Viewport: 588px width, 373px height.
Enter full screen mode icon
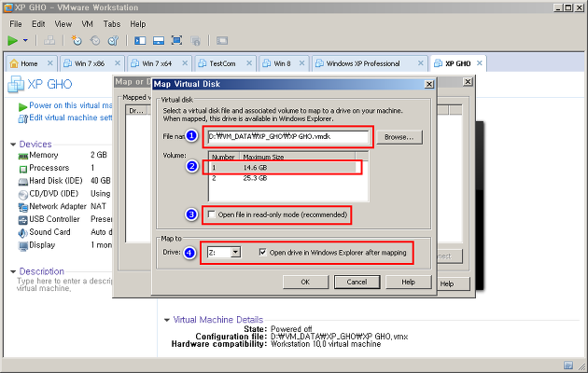(x=177, y=40)
